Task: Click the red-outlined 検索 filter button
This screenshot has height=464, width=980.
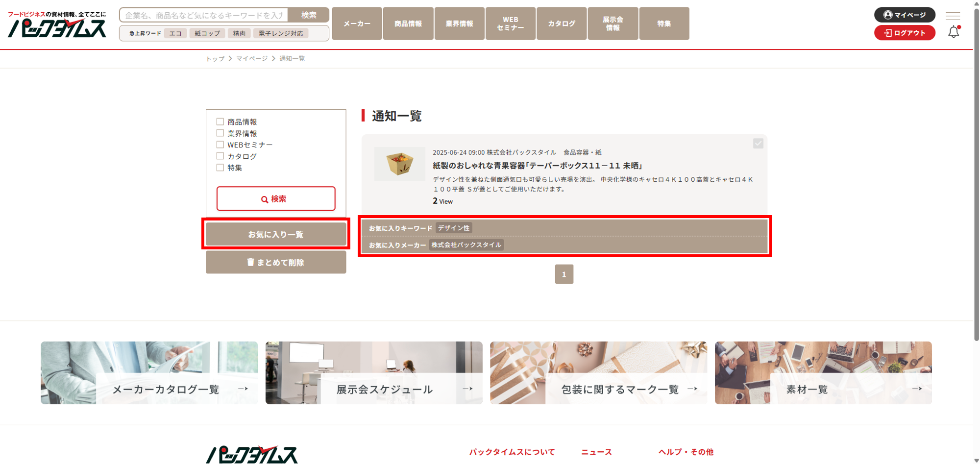Action: [276, 198]
